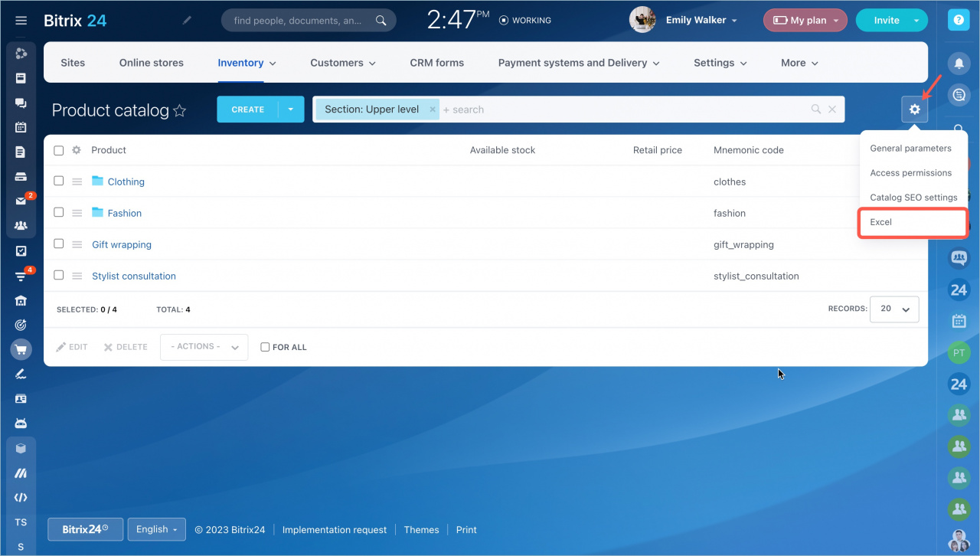Click the CREATE button
Image resolution: width=980 pixels, height=556 pixels.
click(x=248, y=110)
